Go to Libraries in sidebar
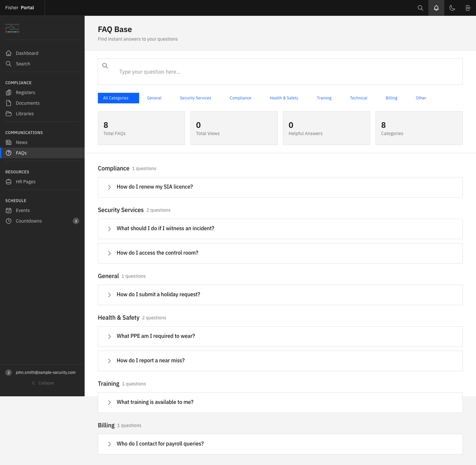476x465 pixels. click(24, 114)
